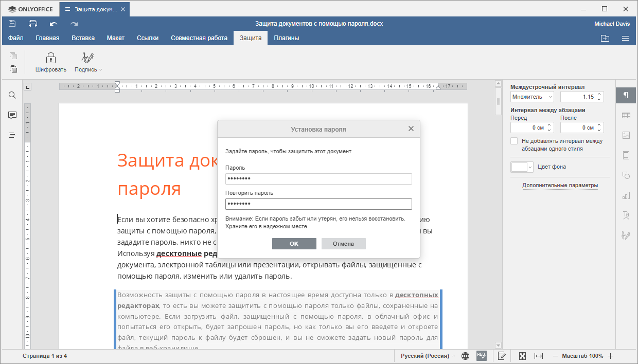Open Header and footer settings icon
This screenshot has height=364, width=638.
(x=626, y=155)
